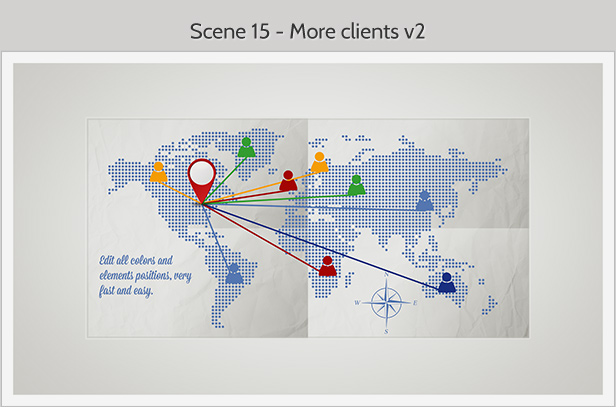Image resolution: width=616 pixels, height=407 pixels.
Task: Click the compass rose center
Action: [386, 303]
